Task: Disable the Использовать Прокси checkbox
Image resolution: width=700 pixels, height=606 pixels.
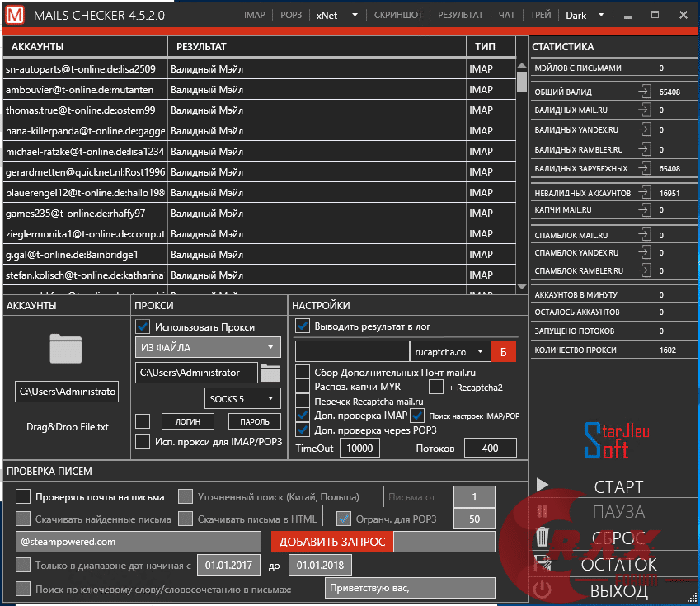Action: click(x=143, y=326)
